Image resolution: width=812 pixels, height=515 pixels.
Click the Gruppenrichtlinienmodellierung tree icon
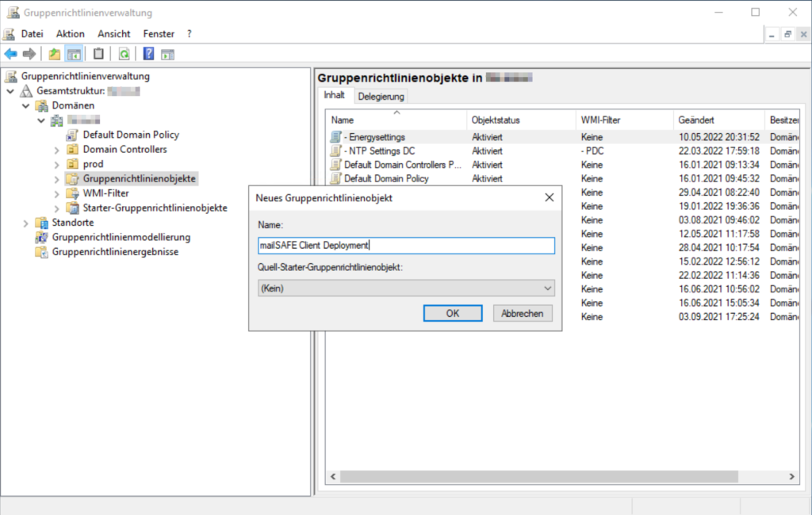tap(41, 237)
